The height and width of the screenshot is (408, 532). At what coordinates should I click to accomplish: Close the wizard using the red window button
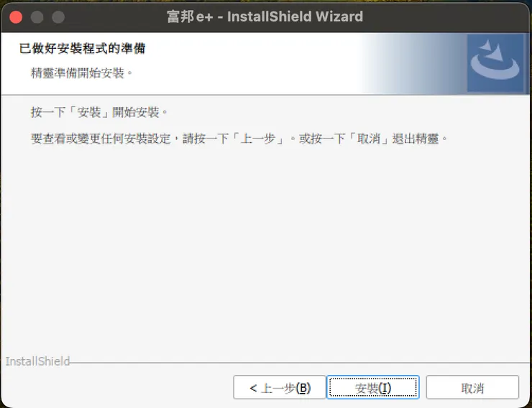pyautogui.click(x=16, y=17)
